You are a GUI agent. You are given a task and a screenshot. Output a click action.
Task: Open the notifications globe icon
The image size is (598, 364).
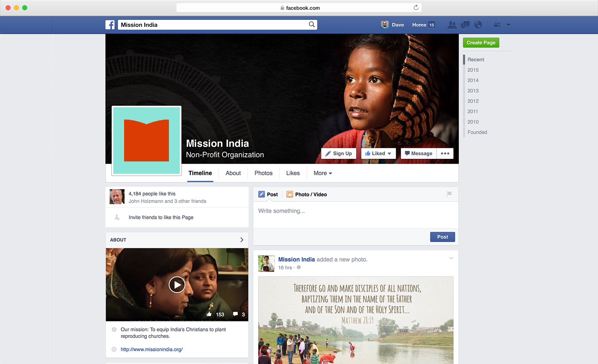[478, 25]
